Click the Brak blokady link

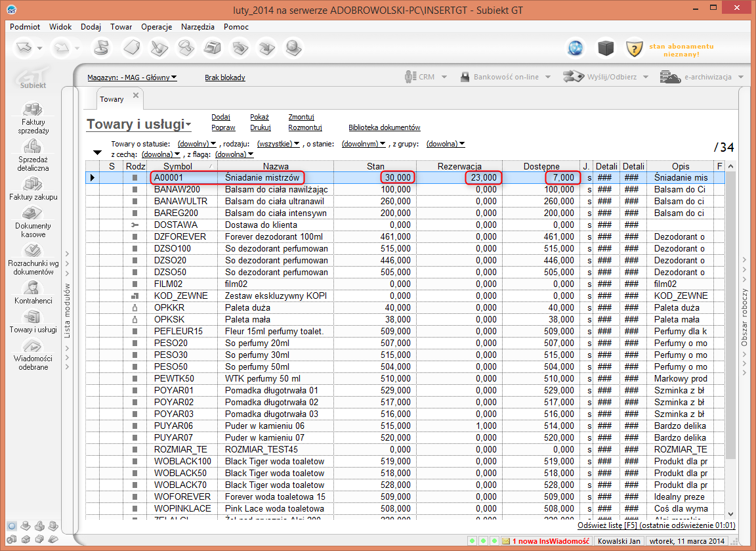click(224, 77)
